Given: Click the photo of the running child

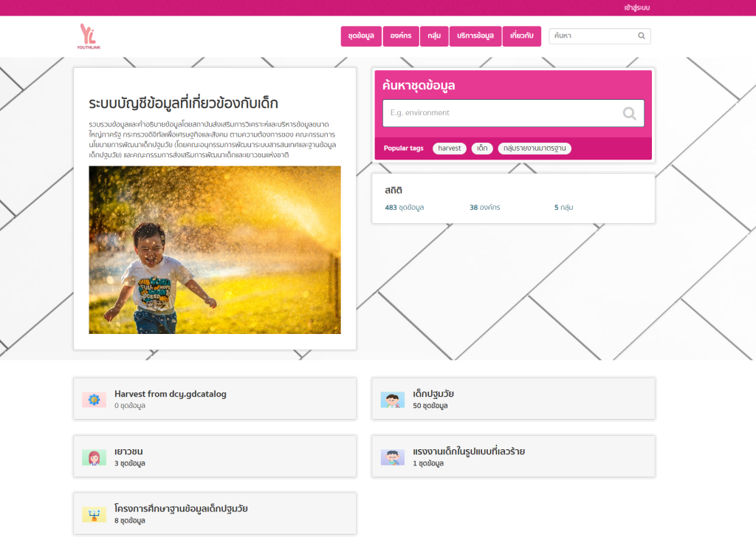Looking at the screenshot, I should [215, 250].
